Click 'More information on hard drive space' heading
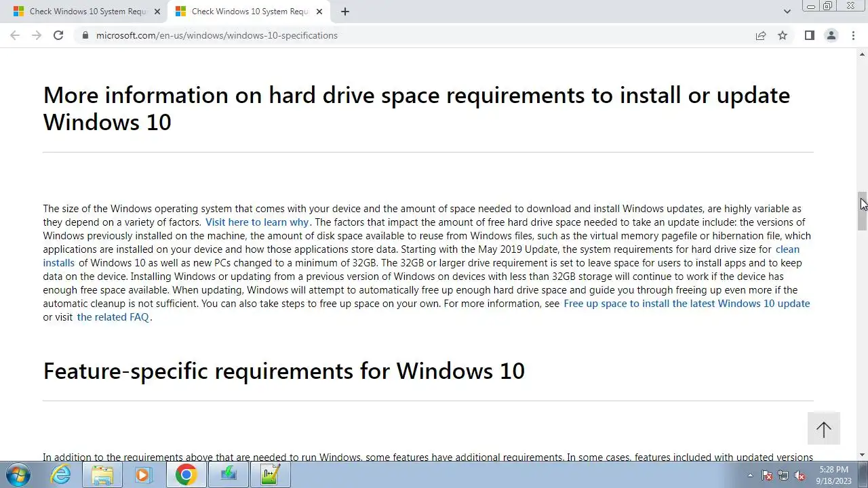This screenshot has width=868, height=488. point(416,108)
